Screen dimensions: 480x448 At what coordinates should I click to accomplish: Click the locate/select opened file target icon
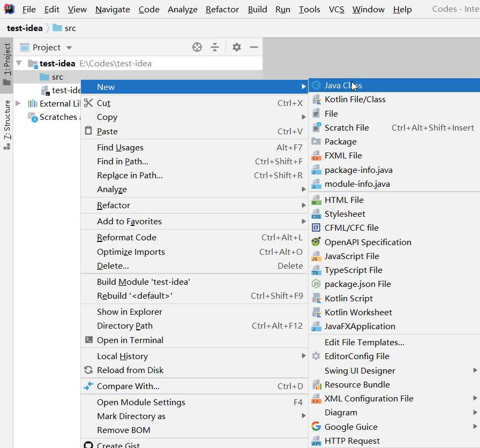click(x=197, y=47)
